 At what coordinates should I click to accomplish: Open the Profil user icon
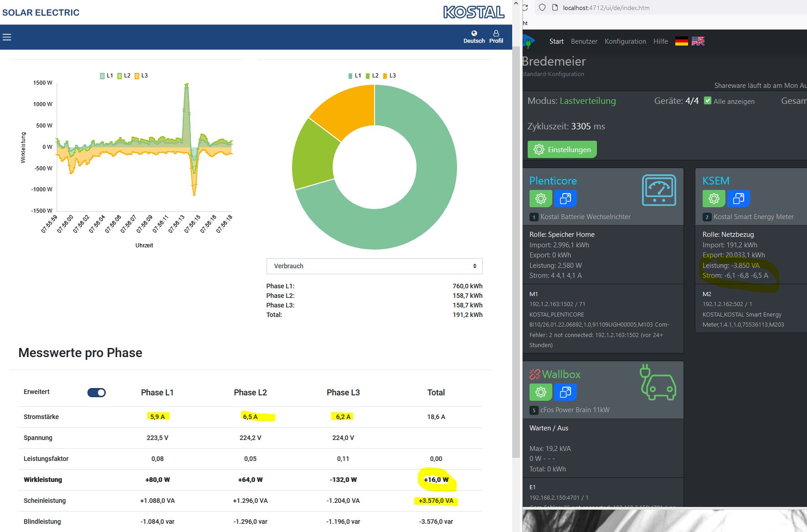[496, 33]
